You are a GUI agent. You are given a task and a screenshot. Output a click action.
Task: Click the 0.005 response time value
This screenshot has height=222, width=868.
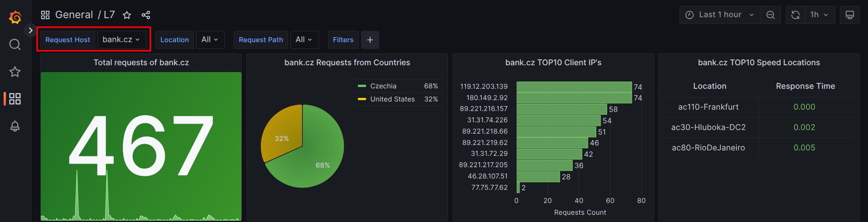[x=805, y=148]
